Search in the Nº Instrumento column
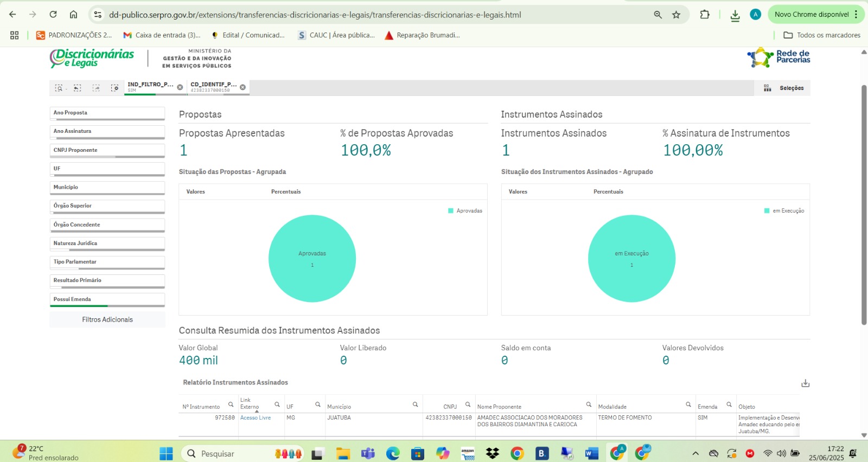868x462 pixels. click(231, 405)
